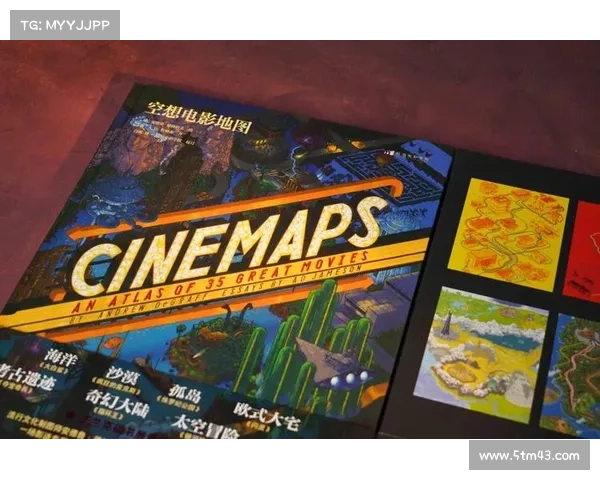Click the 考古遗迹 label on the cover
Screen dimensions: 600x480
(26, 376)
